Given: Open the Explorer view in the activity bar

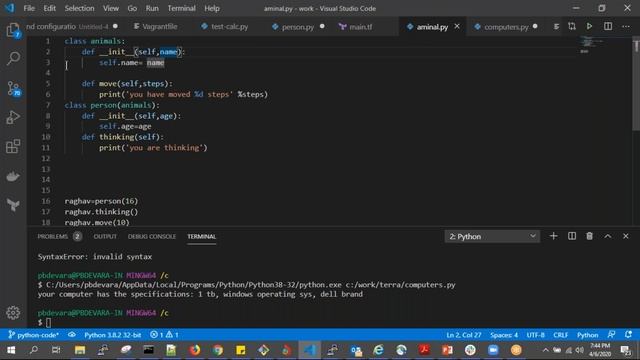Looking at the screenshot, I should pos(13,30).
